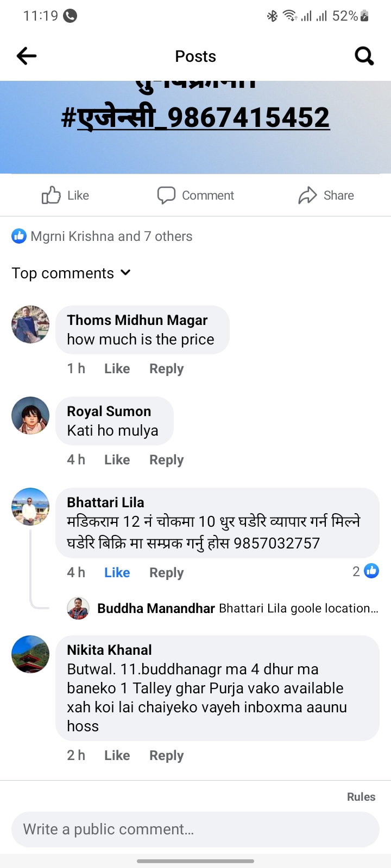391x868 pixels.
Task: Open Thoms Midhun Magar's profile picture
Action: point(30,324)
